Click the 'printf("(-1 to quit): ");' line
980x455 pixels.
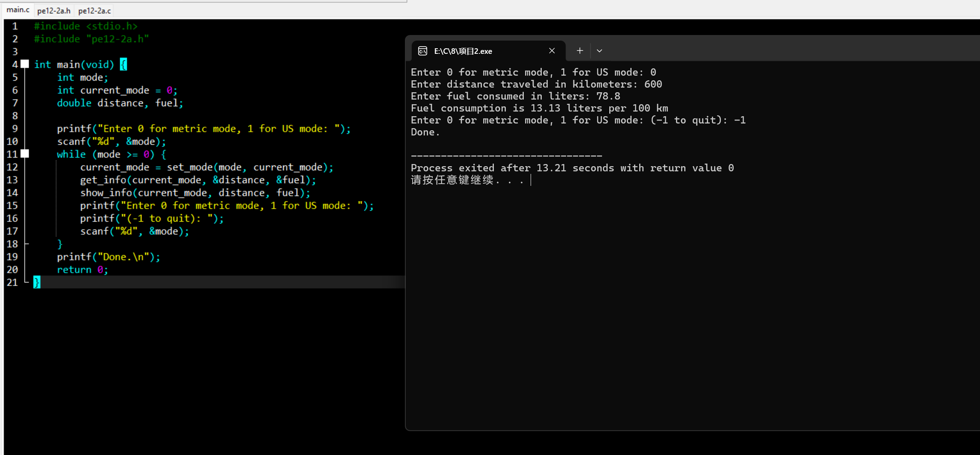[x=152, y=218]
